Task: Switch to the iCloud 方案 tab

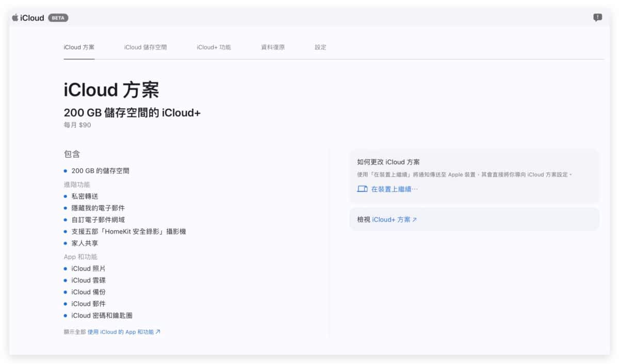Action: [79, 47]
